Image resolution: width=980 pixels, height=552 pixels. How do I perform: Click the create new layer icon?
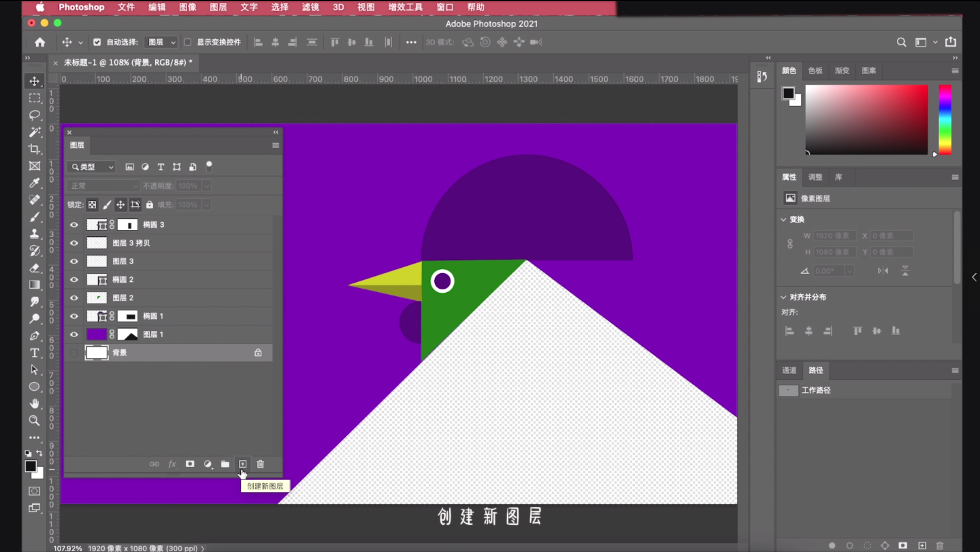pyautogui.click(x=243, y=464)
